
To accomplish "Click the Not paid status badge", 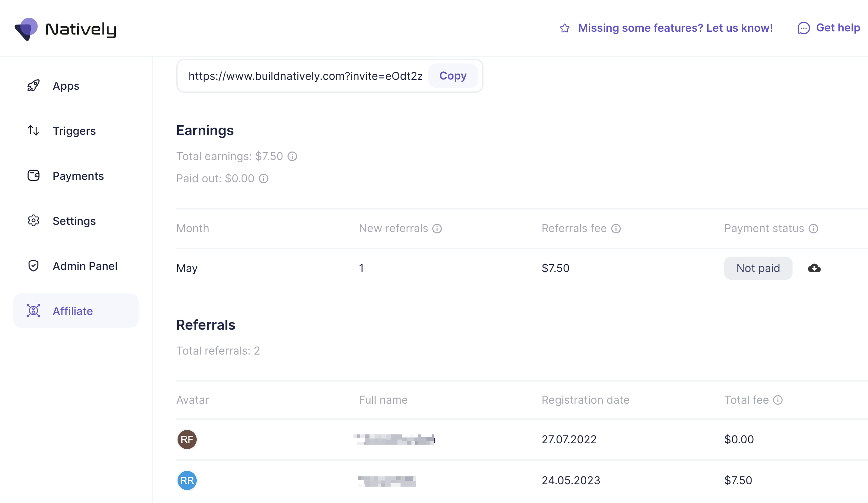I will tap(758, 268).
